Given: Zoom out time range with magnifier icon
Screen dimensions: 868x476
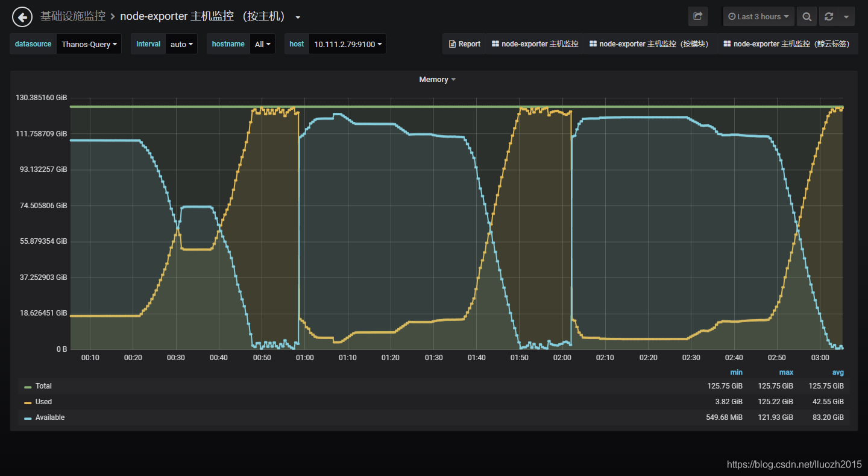Looking at the screenshot, I should (x=807, y=16).
